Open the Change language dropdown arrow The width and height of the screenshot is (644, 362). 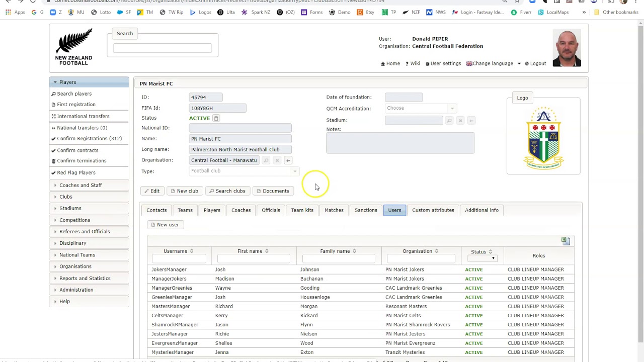pos(519,64)
